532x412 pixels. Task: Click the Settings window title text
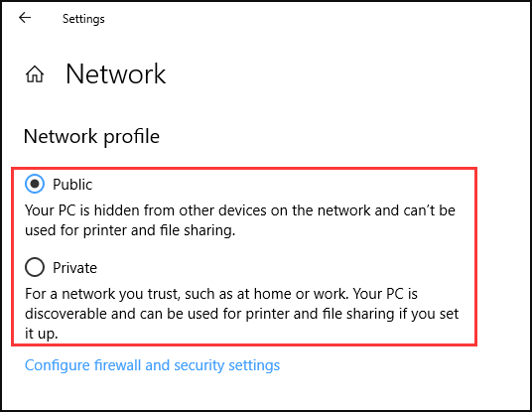83,19
